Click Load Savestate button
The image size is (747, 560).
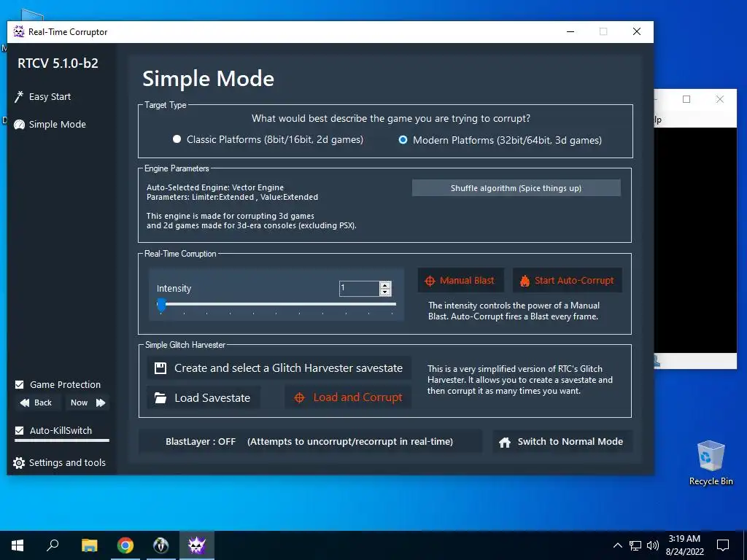point(204,397)
